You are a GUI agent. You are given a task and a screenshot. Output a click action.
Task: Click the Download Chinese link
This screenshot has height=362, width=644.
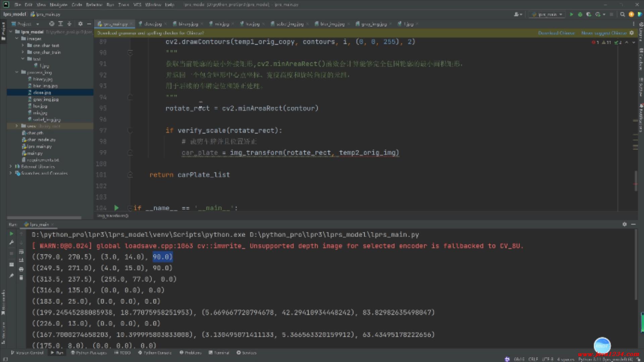556,33
